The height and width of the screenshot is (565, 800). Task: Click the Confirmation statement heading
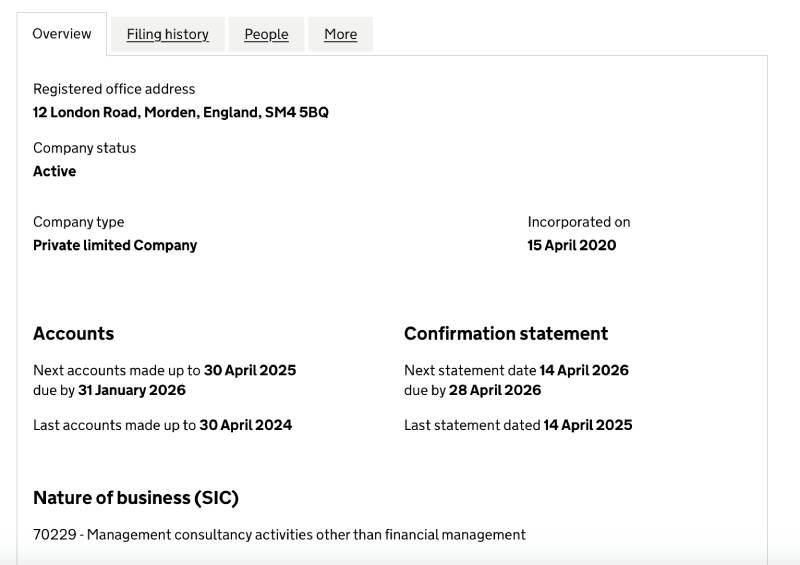[505, 333]
